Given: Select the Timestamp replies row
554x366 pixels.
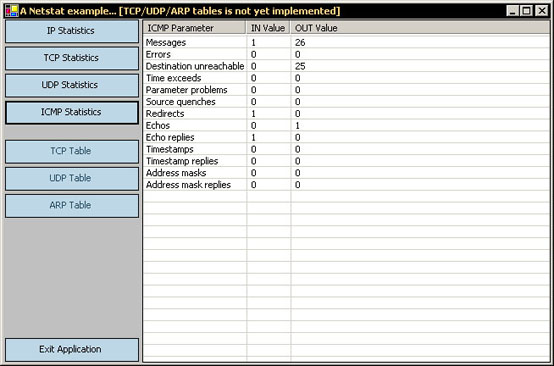Looking at the screenshot, I should tap(346, 161).
